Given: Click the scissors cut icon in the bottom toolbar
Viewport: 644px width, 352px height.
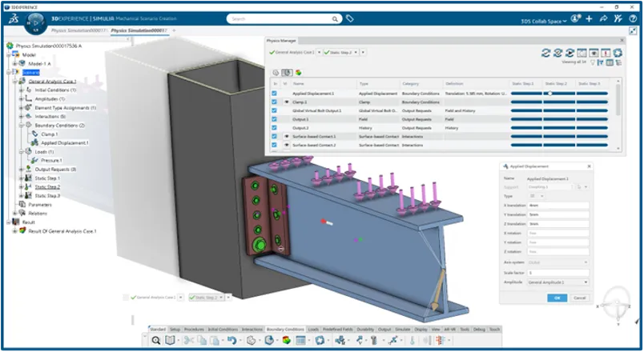Looking at the screenshot, I should coord(190,340).
